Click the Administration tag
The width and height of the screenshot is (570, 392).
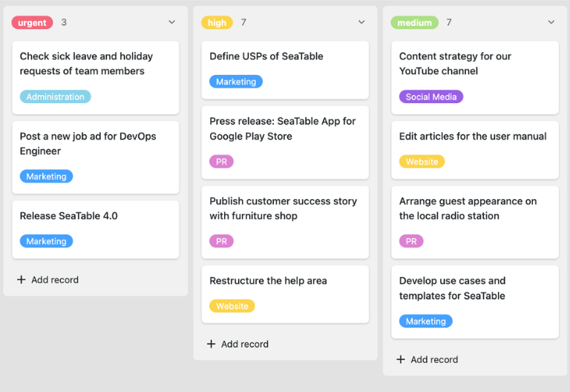pos(55,97)
